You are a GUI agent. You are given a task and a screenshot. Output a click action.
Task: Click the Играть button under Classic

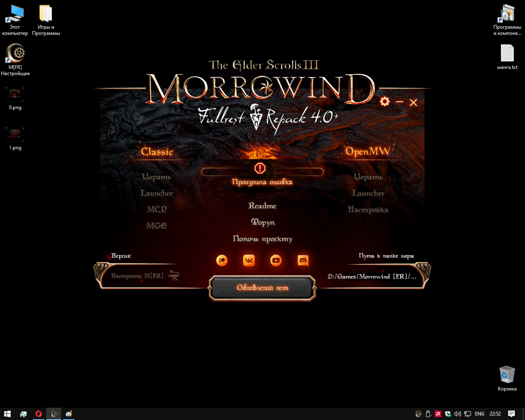[157, 177]
